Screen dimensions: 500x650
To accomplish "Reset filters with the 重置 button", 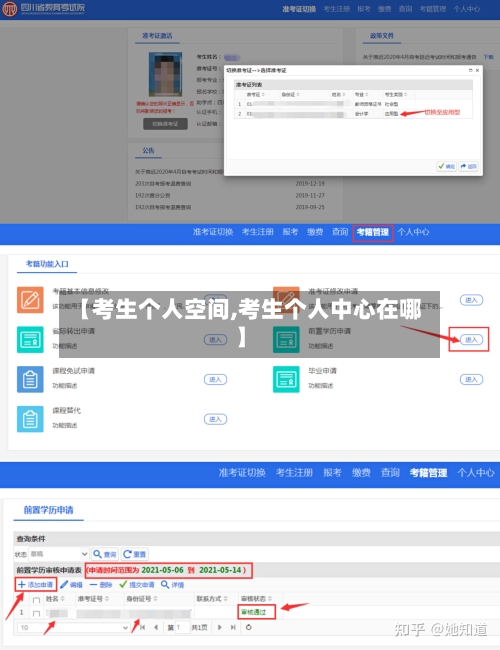I will pyautogui.click(x=135, y=554).
